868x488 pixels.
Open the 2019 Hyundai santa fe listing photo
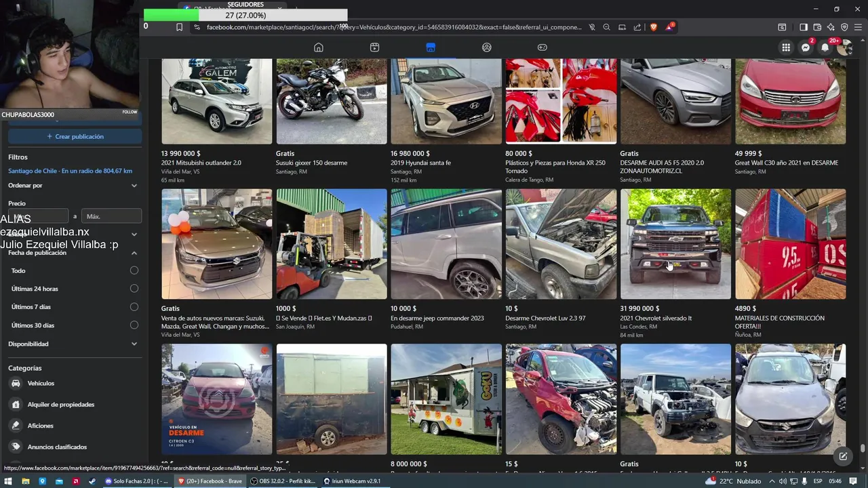coord(446,101)
